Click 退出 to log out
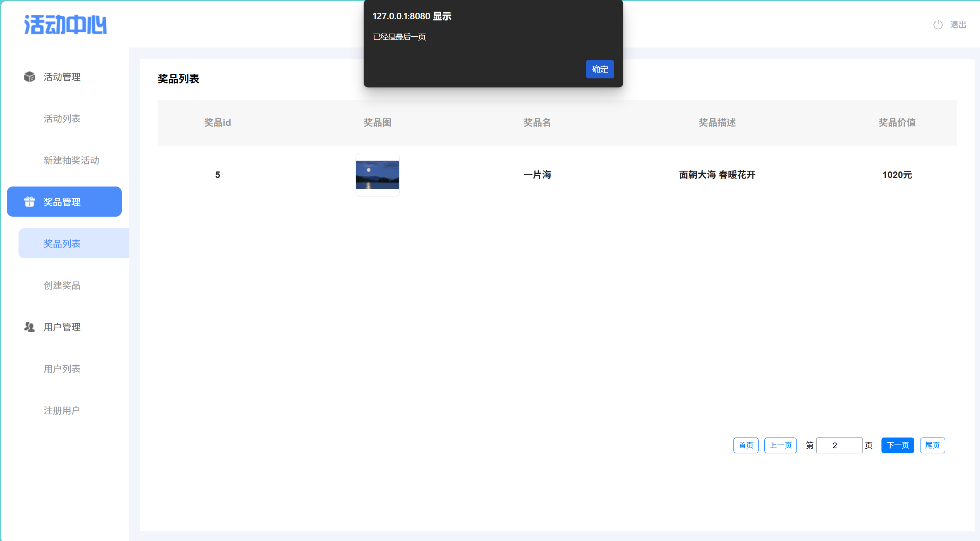 point(958,25)
